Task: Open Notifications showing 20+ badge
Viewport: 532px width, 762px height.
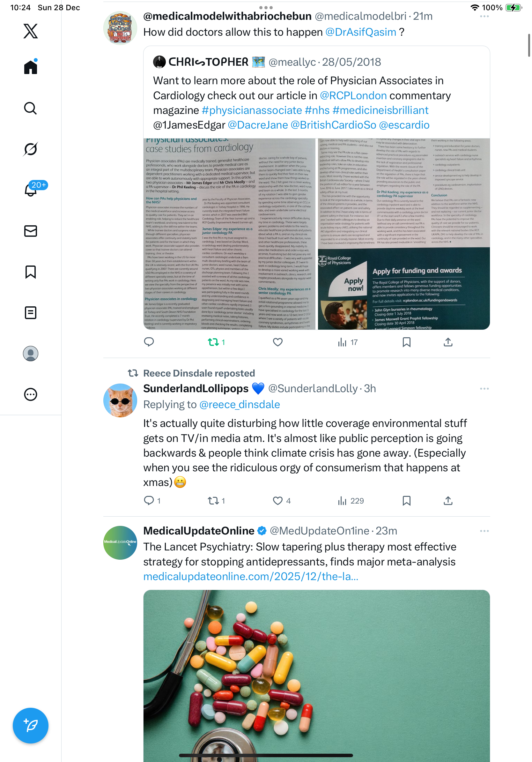Action: tap(31, 190)
